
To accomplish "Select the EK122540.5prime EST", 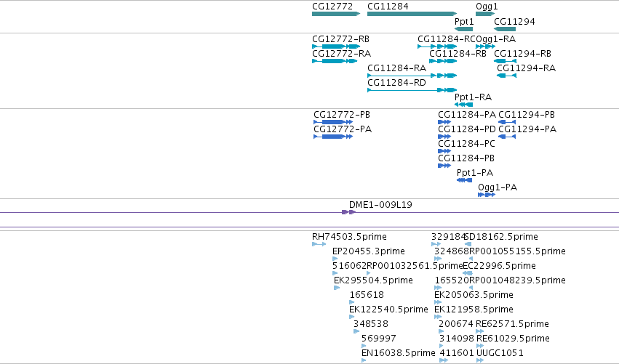I will click(352, 318).
